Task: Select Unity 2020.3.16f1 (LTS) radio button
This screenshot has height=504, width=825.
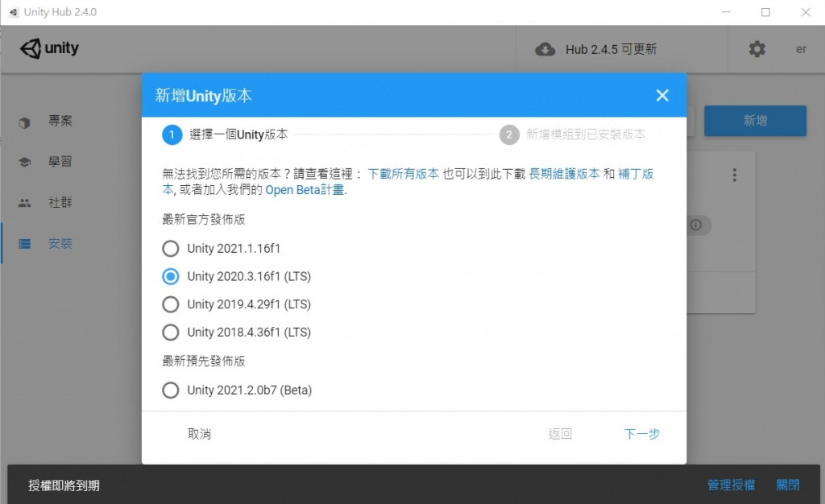Action: coord(171,276)
